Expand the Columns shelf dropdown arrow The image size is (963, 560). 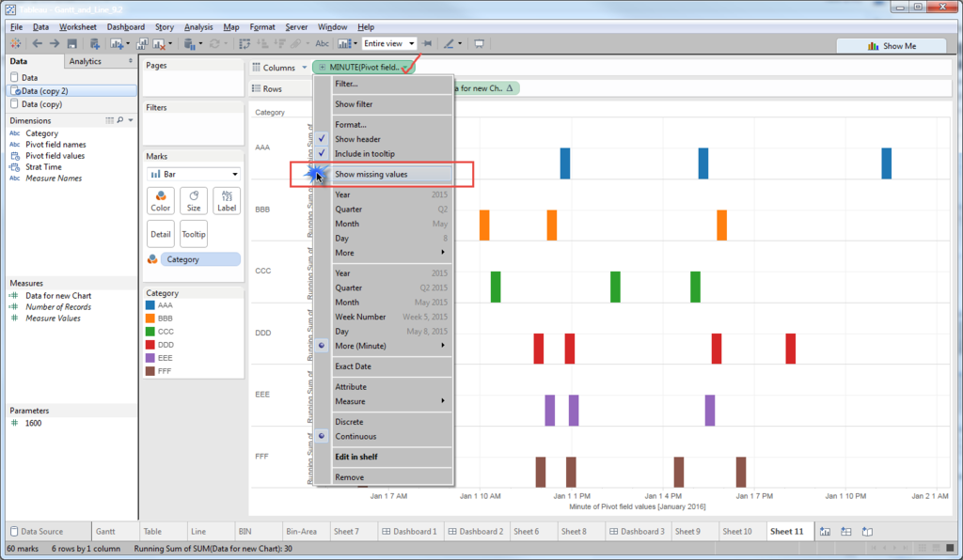pos(304,68)
